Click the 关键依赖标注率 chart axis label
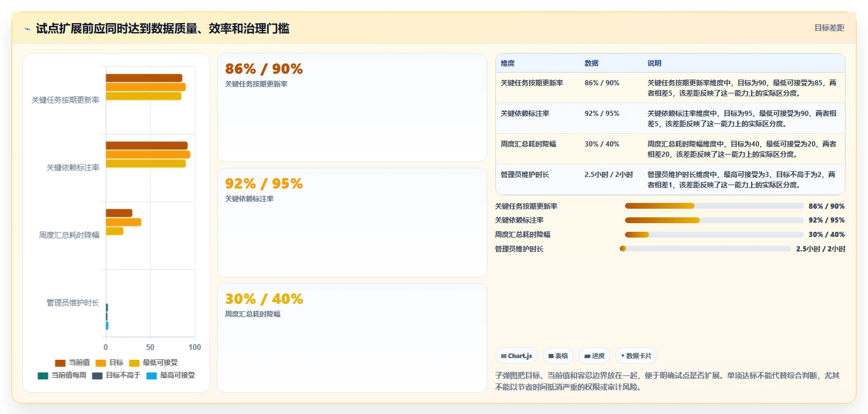The width and height of the screenshot is (868, 414). pos(73,168)
